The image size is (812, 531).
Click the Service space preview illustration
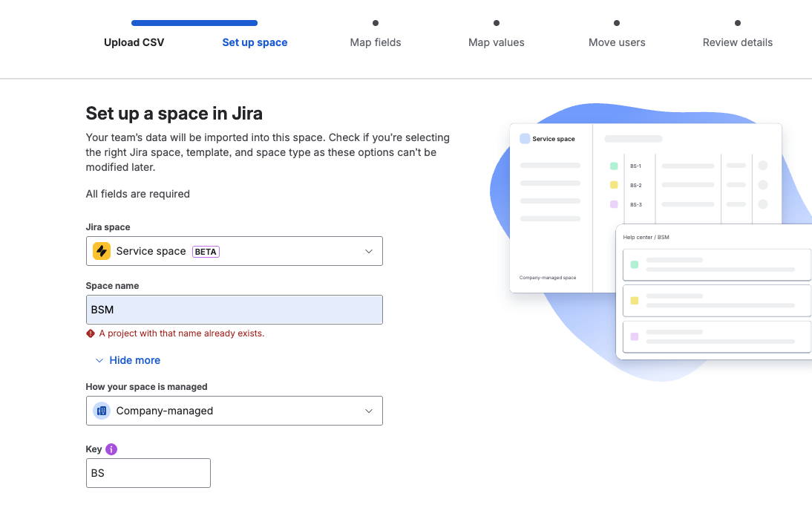pos(645,208)
